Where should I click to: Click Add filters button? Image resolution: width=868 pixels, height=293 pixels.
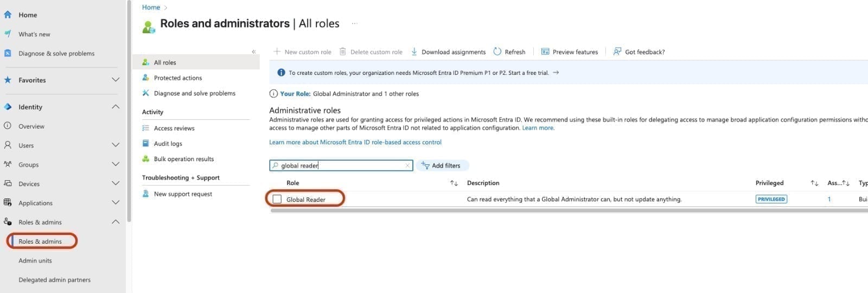tap(443, 165)
